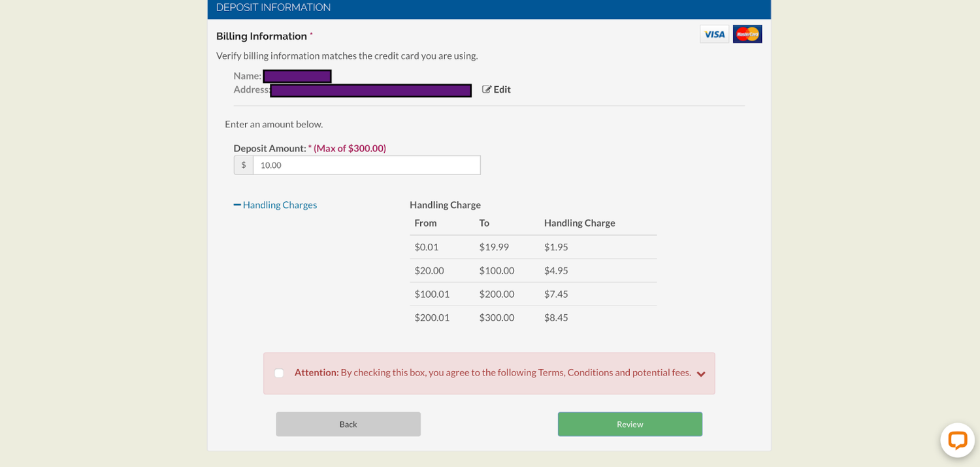The image size is (980, 467).
Task: Expand the Terms and Conditions chevron arrow
Action: 700,374
